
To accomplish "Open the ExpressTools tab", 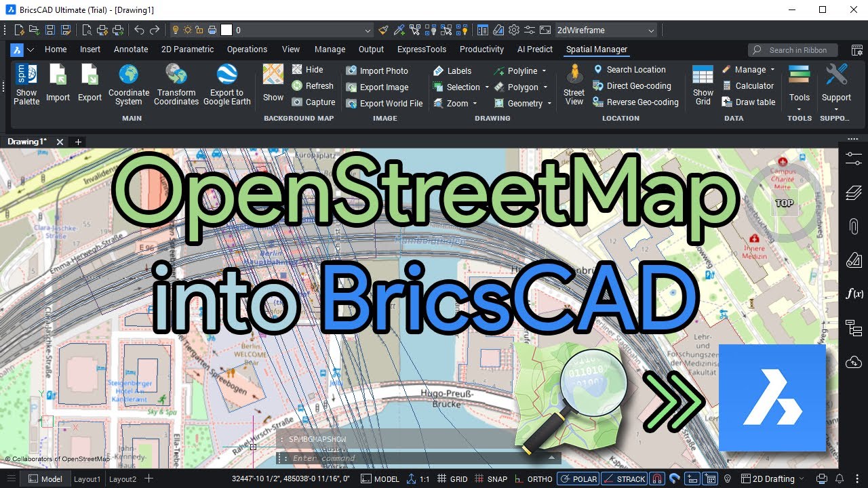I will [x=422, y=49].
